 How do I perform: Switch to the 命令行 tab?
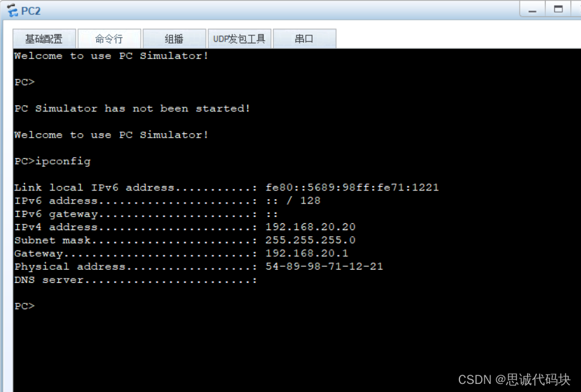pos(109,38)
